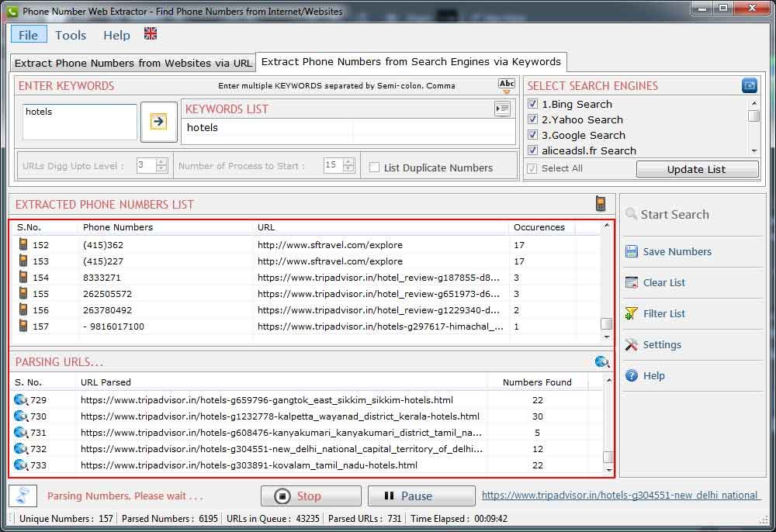Click the keywords input field containing hotels

(79, 122)
